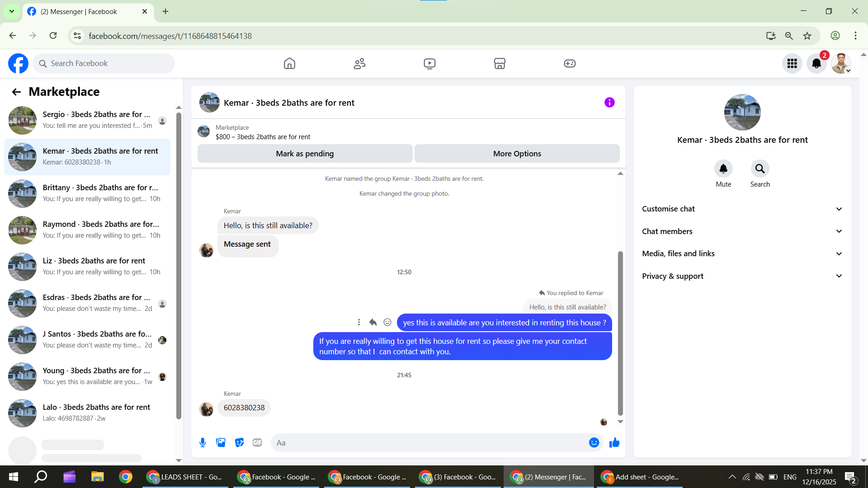Expand the Customise chat section
The width and height of the screenshot is (868, 488).
pos(742,209)
